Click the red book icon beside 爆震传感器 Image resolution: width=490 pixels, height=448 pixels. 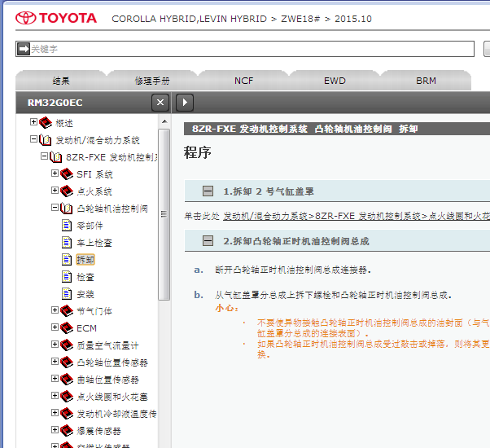pos(67,431)
